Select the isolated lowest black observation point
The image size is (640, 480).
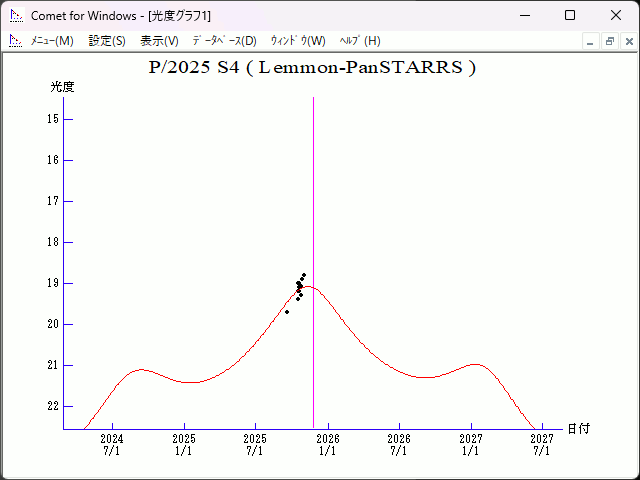tap(287, 312)
